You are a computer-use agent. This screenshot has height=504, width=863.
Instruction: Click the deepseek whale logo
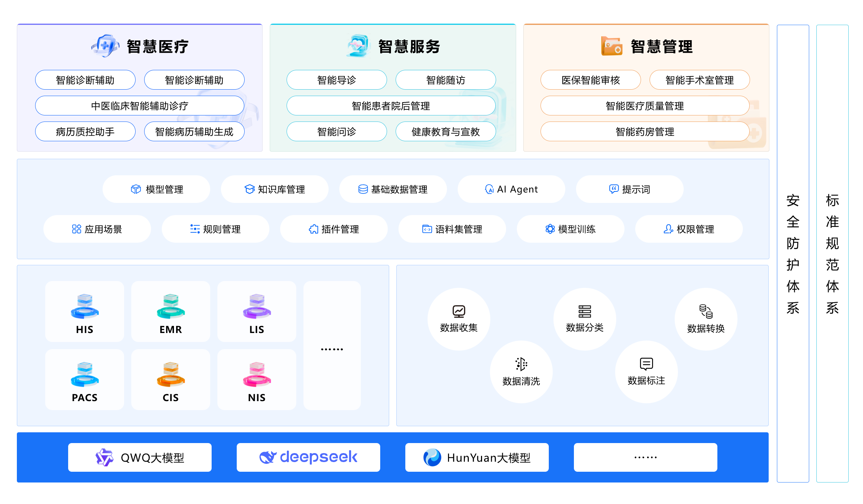[x=268, y=457]
